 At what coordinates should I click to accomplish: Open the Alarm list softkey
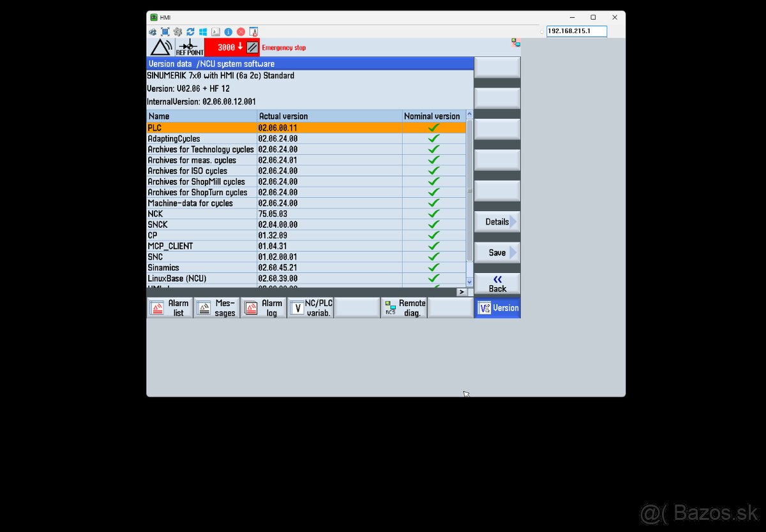(x=170, y=308)
